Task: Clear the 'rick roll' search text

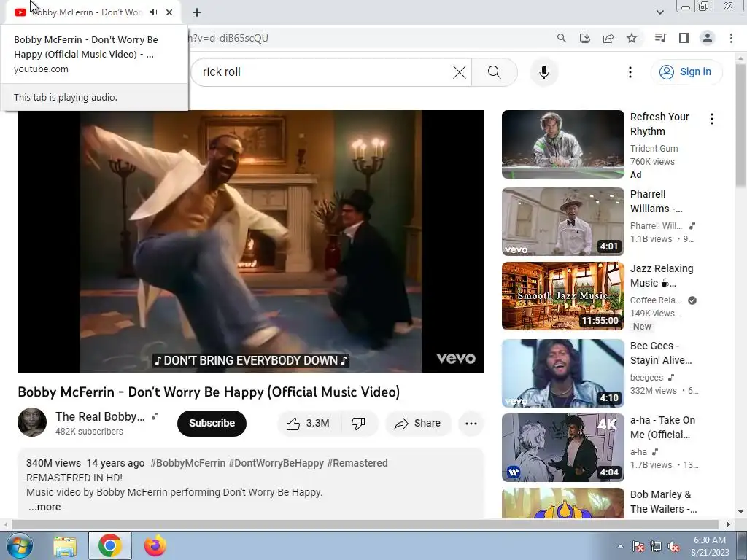Action: pos(460,72)
